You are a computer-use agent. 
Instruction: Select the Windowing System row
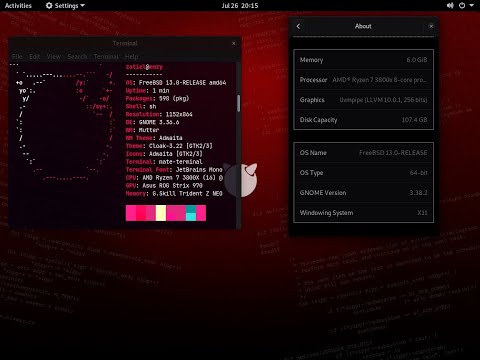pyautogui.click(x=363, y=213)
